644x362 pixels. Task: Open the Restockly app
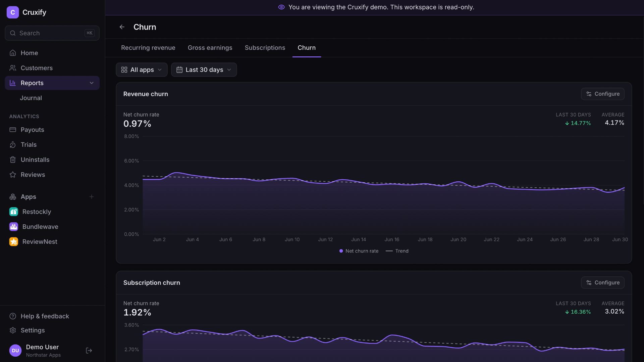point(52,212)
